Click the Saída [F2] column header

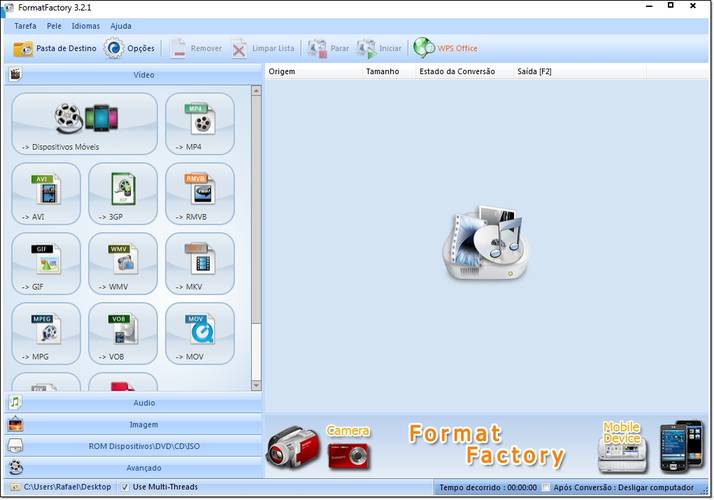(x=580, y=71)
